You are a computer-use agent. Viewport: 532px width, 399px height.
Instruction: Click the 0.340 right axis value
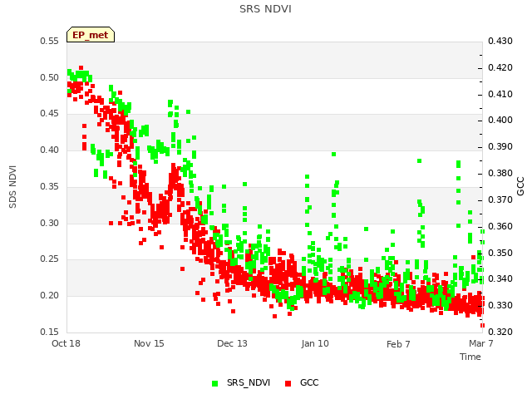coord(500,279)
